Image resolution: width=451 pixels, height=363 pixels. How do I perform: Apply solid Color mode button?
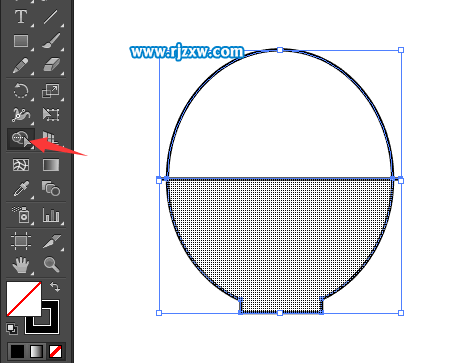(17, 351)
